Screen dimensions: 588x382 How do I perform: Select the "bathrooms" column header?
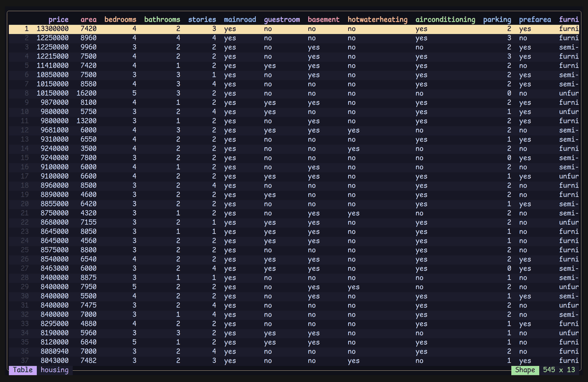click(x=162, y=20)
